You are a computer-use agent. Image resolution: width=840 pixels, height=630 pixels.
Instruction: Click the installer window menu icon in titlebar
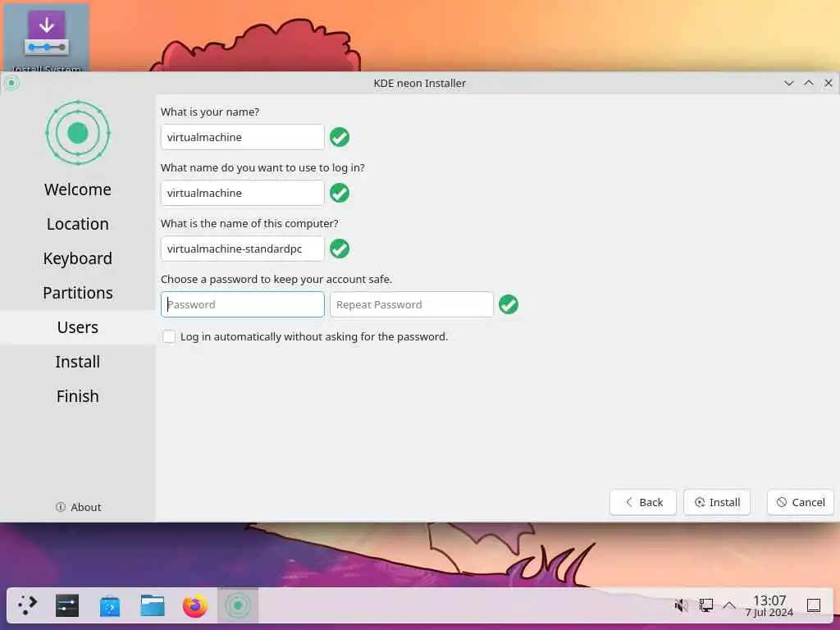tap(11, 83)
